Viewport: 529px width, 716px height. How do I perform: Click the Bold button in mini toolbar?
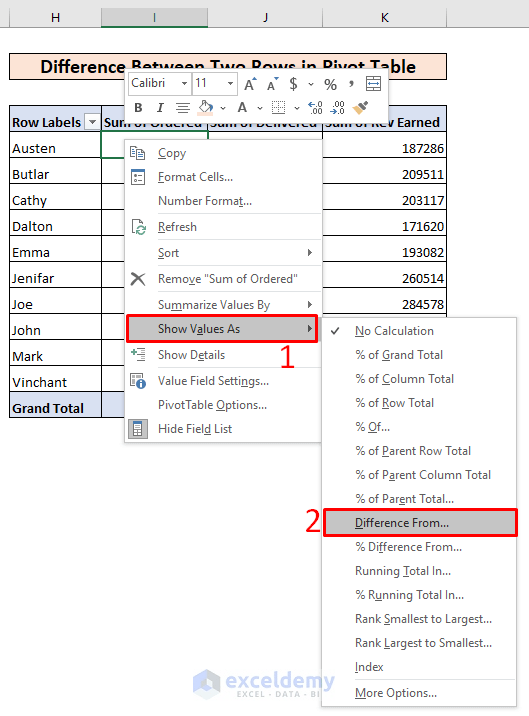point(138,108)
